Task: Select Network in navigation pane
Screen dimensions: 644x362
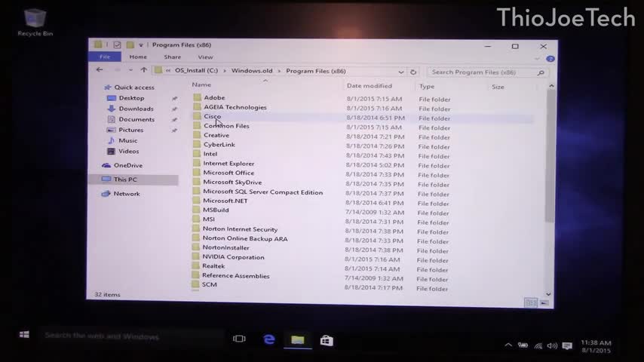Action: pyautogui.click(x=127, y=194)
